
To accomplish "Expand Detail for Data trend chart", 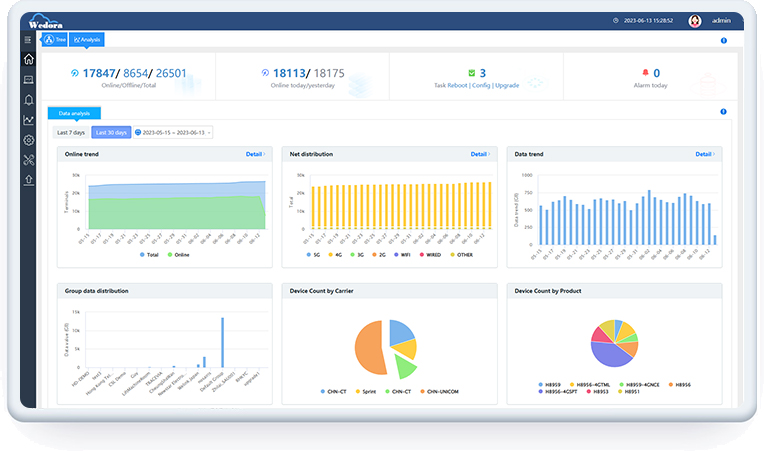I will coord(705,155).
